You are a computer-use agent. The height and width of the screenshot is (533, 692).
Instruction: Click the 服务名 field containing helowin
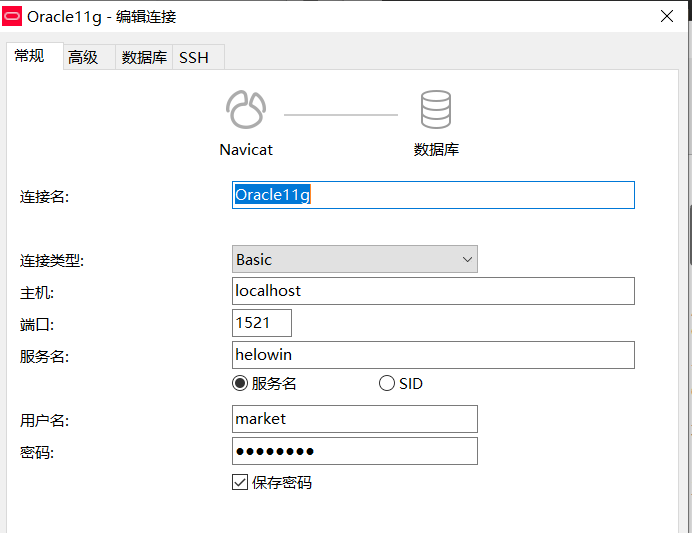pos(433,355)
